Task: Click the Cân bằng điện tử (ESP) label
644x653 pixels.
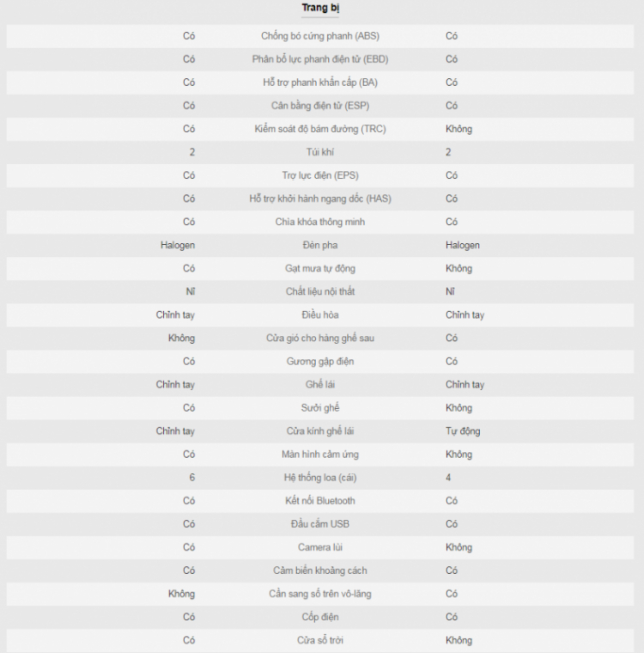Action: click(x=320, y=106)
